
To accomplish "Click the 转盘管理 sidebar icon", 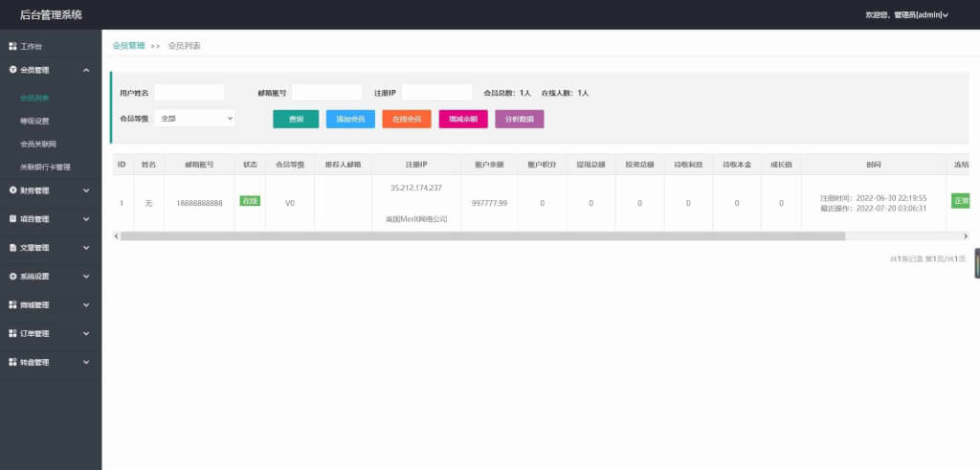I will (12, 362).
